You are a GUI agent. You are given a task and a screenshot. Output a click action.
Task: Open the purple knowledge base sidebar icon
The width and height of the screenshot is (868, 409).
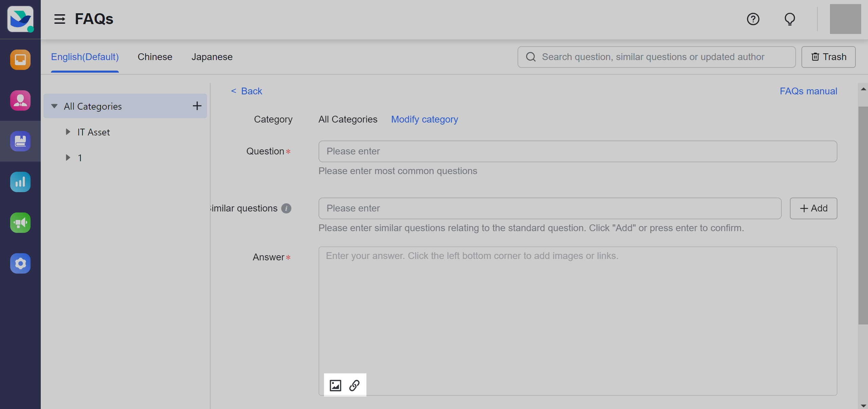(20, 141)
